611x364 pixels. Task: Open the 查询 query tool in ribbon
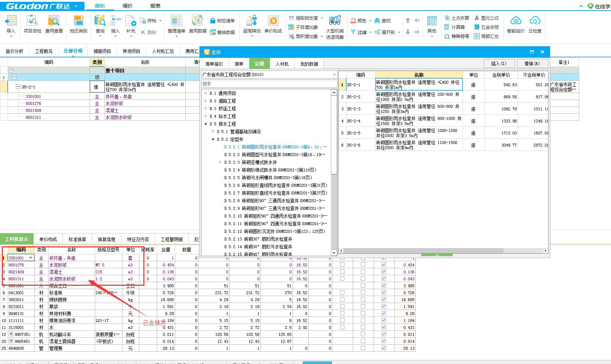coord(100,24)
